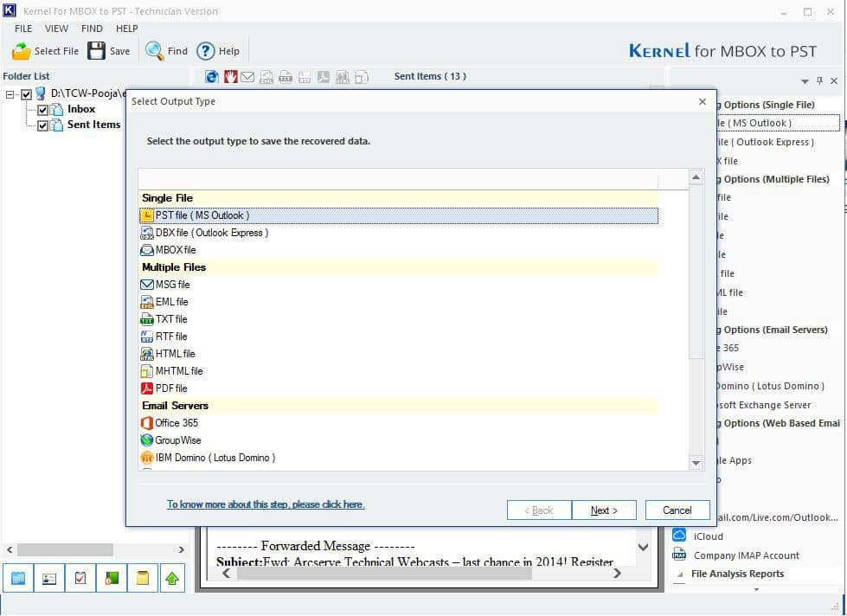Click the red stop hand icon
The height and width of the screenshot is (616, 847).
[x=231, y=77]
